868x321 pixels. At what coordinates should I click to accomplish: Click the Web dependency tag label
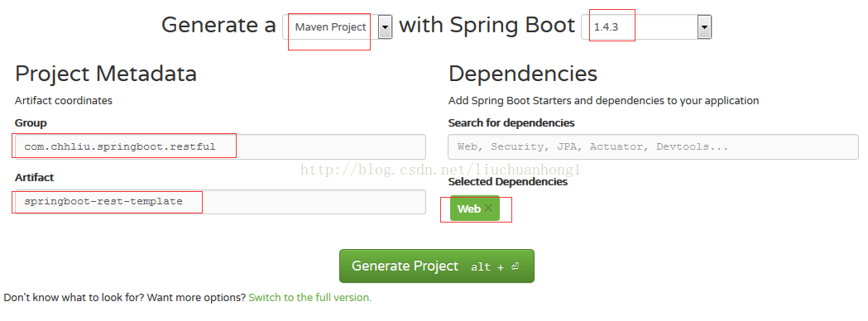(x=469, y=208)
